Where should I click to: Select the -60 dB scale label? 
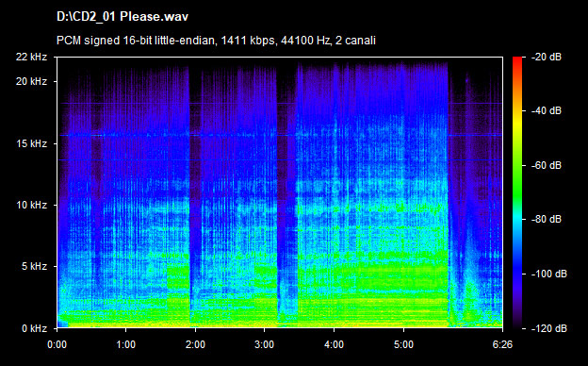point(546,165)
